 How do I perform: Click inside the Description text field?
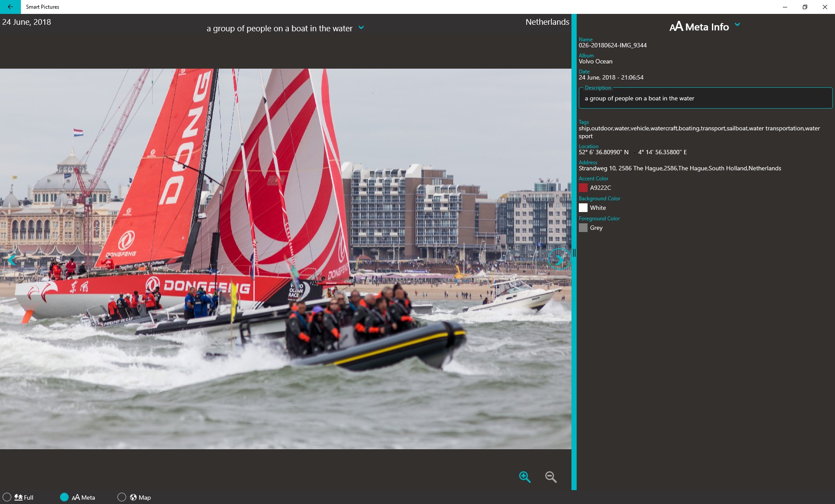pyautogui.click(x=705, y=99)
